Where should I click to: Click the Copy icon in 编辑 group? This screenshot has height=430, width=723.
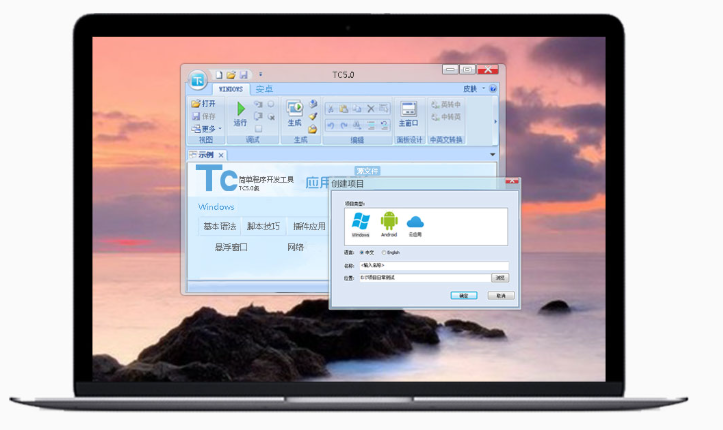[357, 109]
